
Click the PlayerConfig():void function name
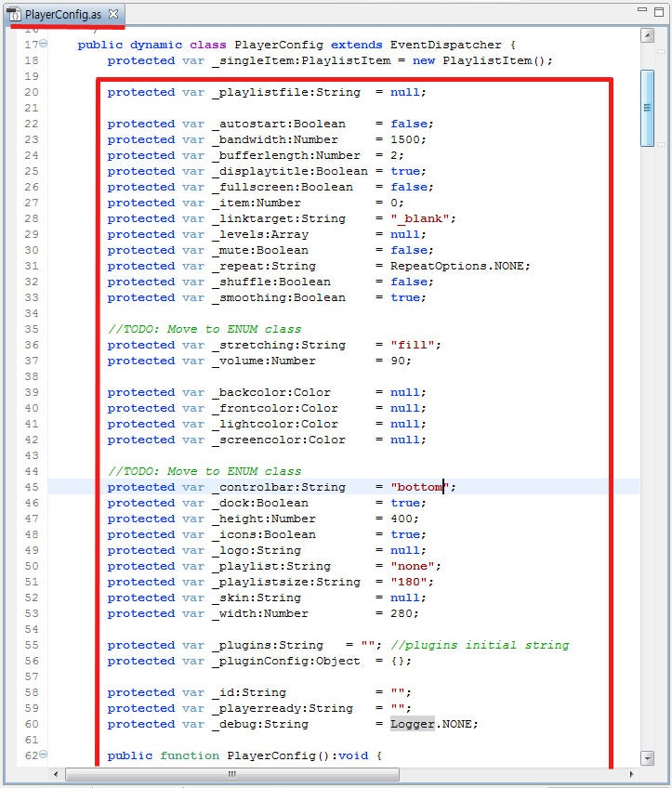point(297,755)
